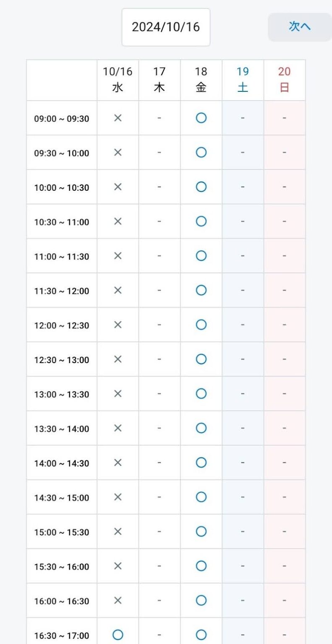
Task: Click unavailable X for Wednesday 09:00 ~ 09:30
Action: [118, 118]
